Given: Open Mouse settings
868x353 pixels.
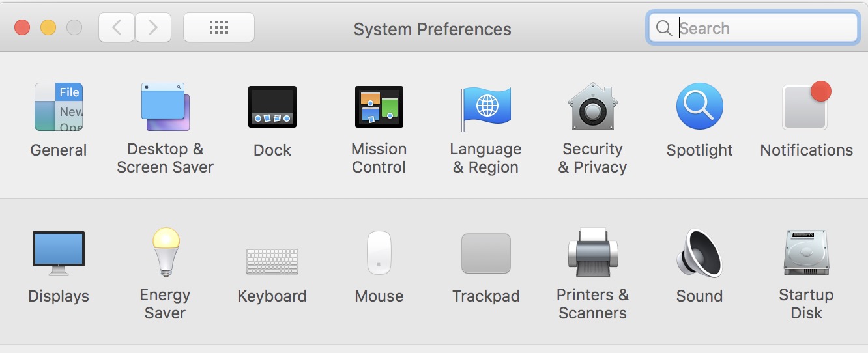Looking at the screenshot, I should [379, 253].
